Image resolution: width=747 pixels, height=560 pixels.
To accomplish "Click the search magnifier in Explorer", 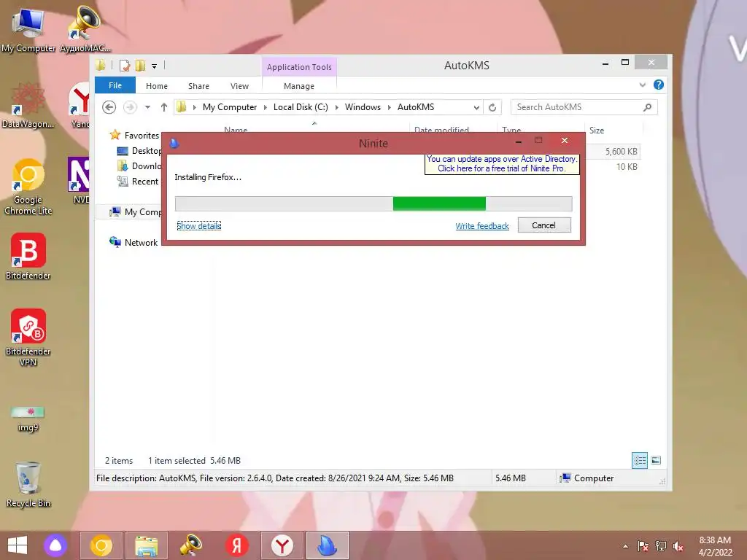I will (647, 107).
